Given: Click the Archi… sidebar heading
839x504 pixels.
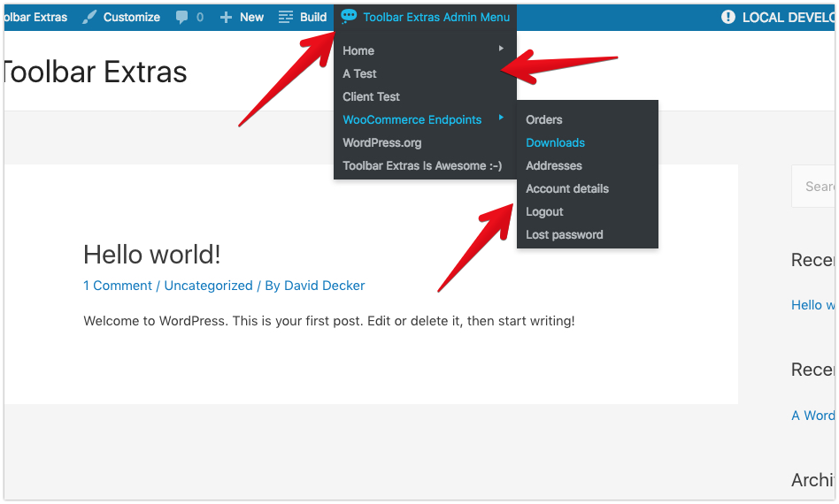Looking at the screenshot, I should 812,480.
